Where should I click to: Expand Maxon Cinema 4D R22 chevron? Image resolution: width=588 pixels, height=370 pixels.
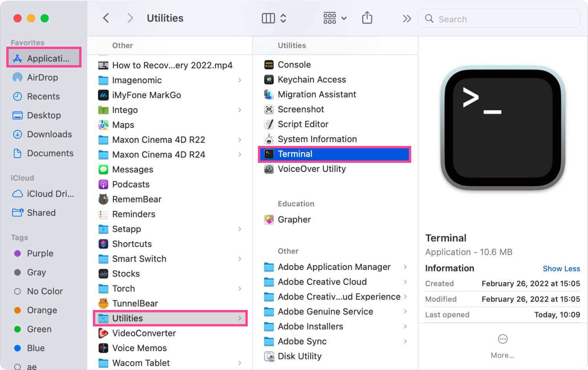pos(240,140)
